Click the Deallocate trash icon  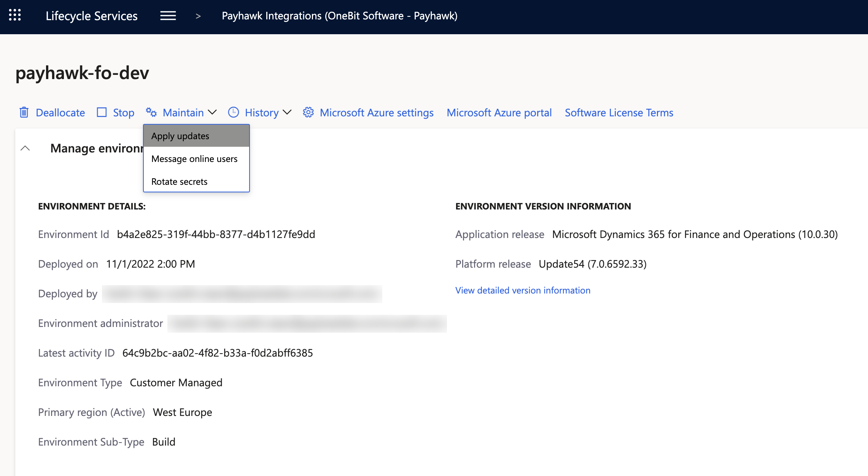pos(24,112)
